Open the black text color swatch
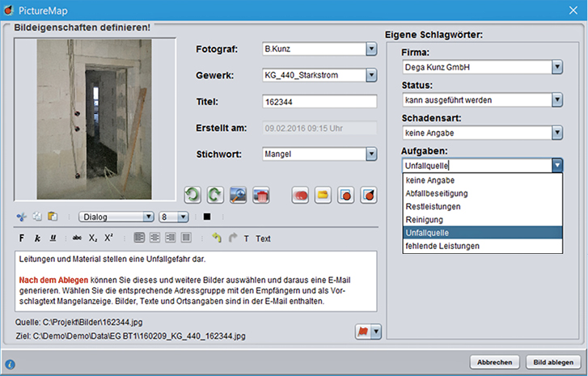Screen dimensions: 588x376 tap(207, 217)
